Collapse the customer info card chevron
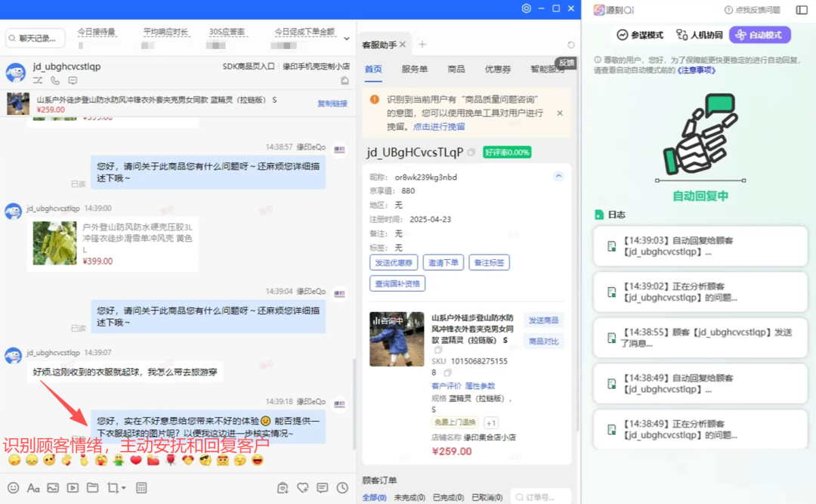The height and width of the screenshot is (504, 816). pos(558,176)
